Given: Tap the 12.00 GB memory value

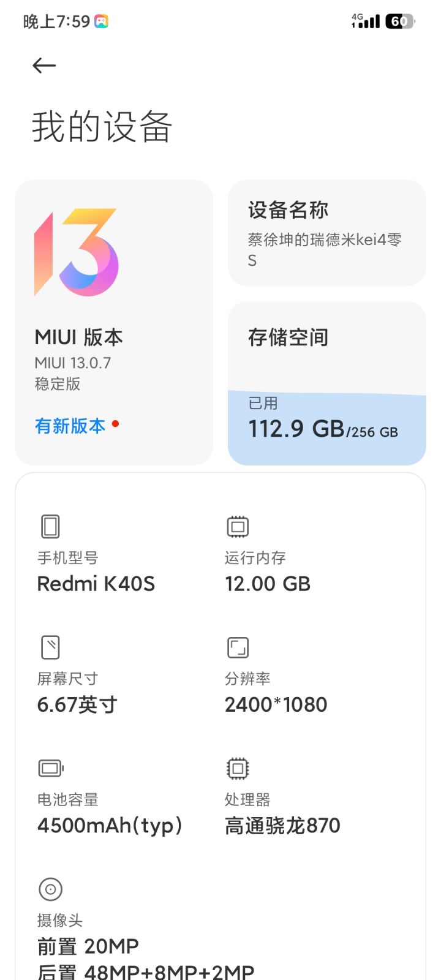Looking at the screenshot, I should pos(268,584).
